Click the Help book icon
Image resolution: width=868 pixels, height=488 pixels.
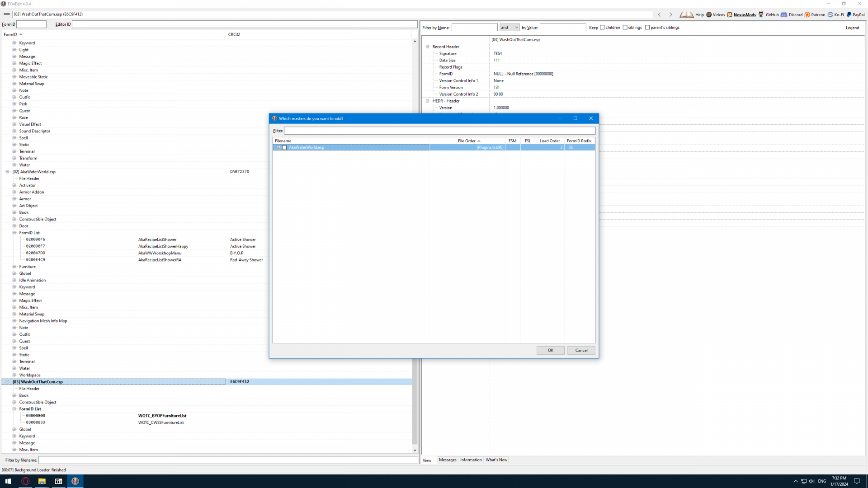tap(686, 14)
